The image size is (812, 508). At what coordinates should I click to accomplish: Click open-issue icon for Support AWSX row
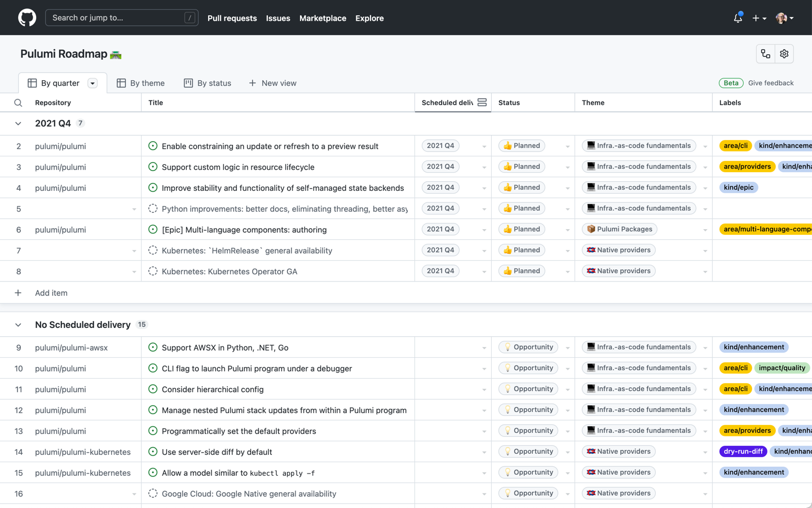click(153, 347)
